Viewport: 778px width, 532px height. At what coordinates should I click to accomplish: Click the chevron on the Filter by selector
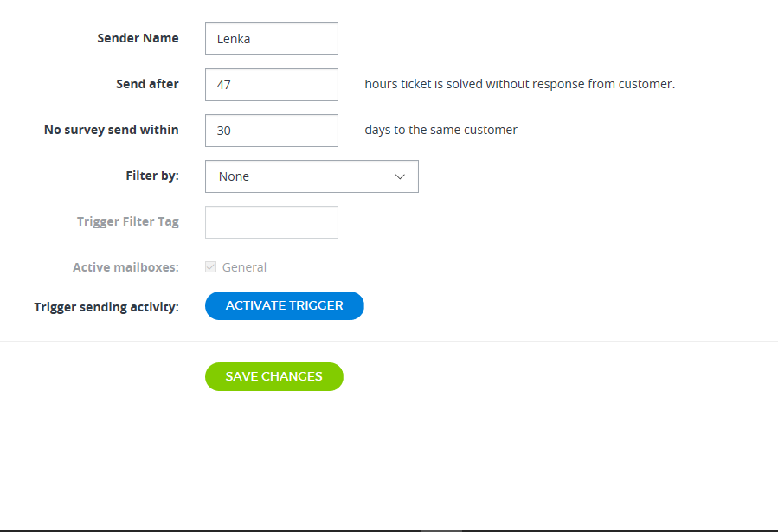pos(400,176)
